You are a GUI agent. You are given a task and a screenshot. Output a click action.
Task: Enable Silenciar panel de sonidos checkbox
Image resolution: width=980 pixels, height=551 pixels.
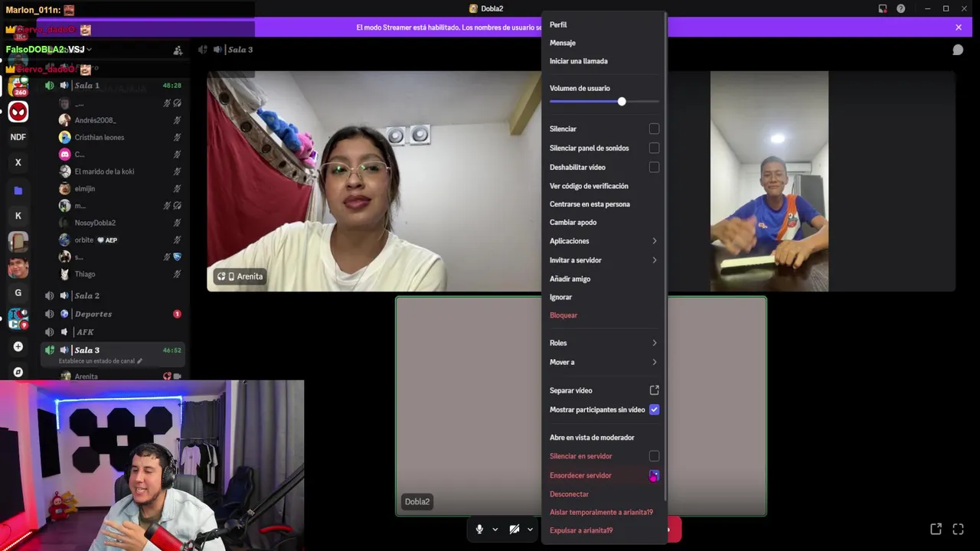pos(654,148)
